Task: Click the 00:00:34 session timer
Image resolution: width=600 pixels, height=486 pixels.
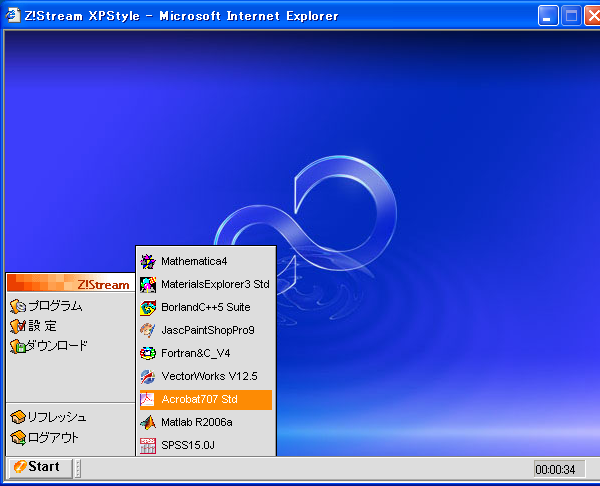Action: 559,469
